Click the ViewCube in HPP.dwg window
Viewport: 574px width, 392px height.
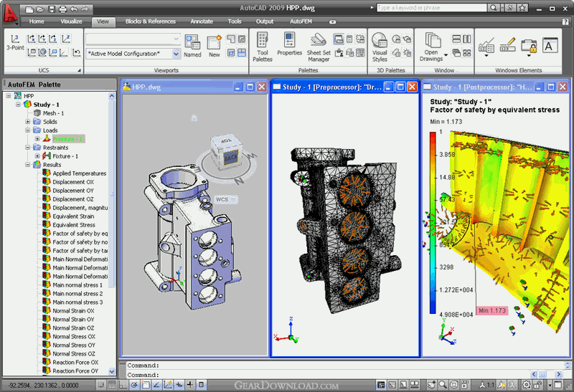click(227, 152)
